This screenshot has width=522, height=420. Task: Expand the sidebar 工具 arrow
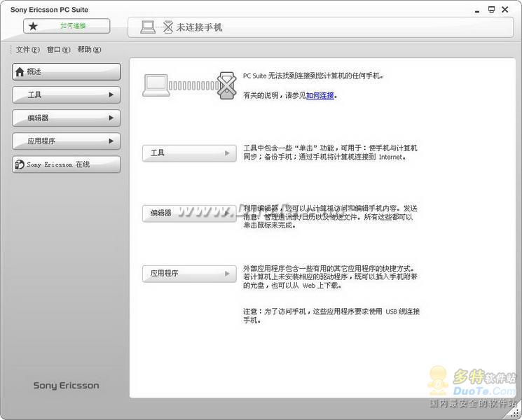point(111,94)
